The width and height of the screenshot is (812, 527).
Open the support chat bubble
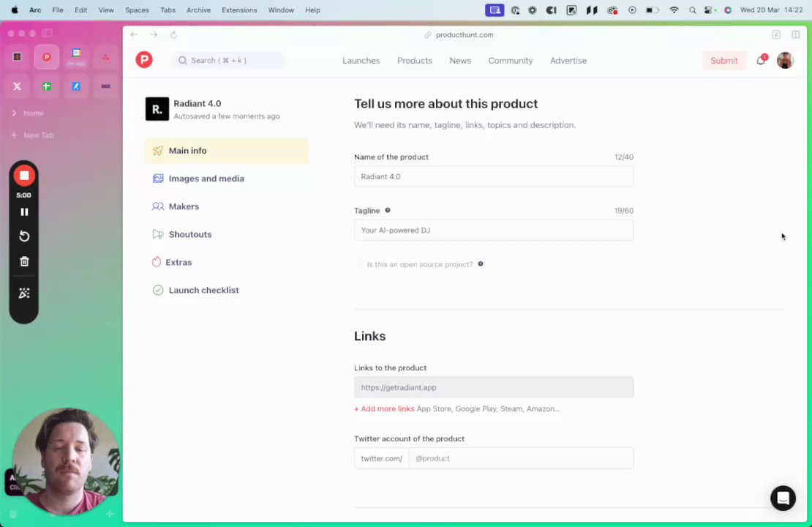[x=783, y=498]
